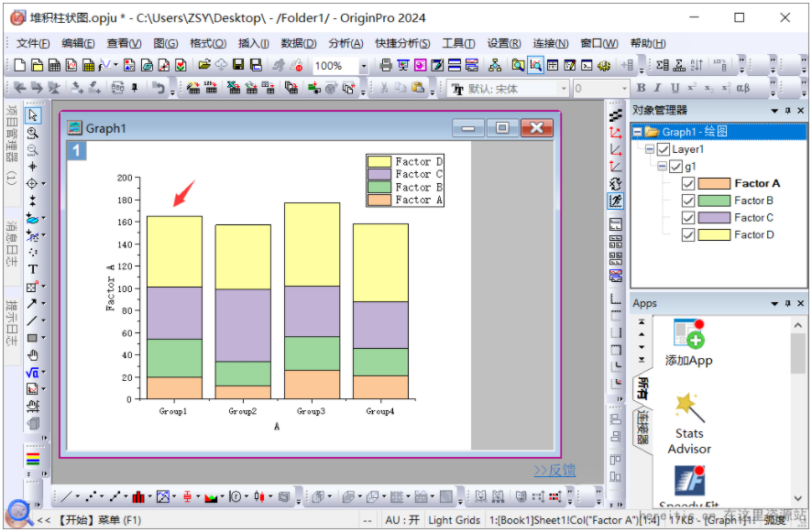Collapse the Layer1 tree node
Image resolution: width=812 pixels, height=532 pixels.
click(x=650, y=149)
